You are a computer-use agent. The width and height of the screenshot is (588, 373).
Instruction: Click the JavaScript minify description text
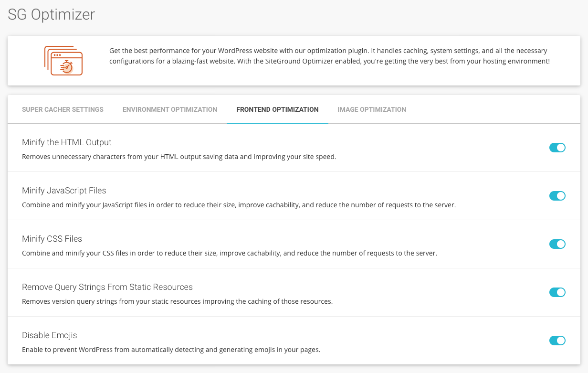(x=239, y=205)
